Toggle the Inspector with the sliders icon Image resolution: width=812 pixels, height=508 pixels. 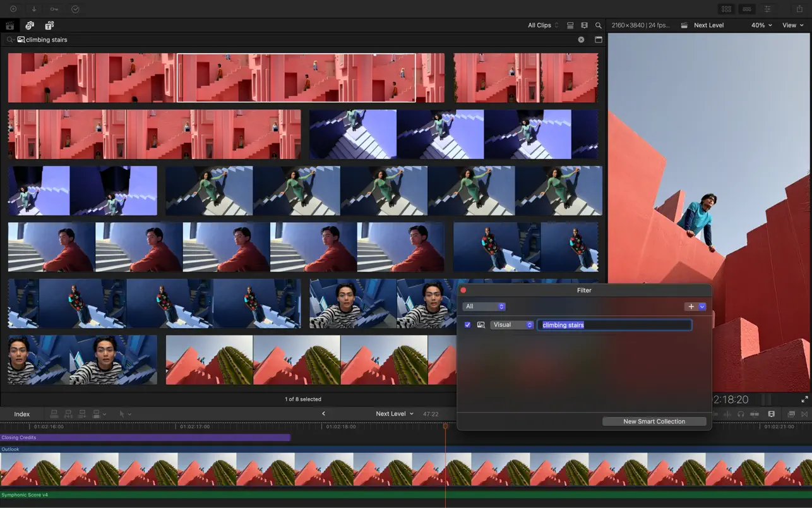pos(767,8)
